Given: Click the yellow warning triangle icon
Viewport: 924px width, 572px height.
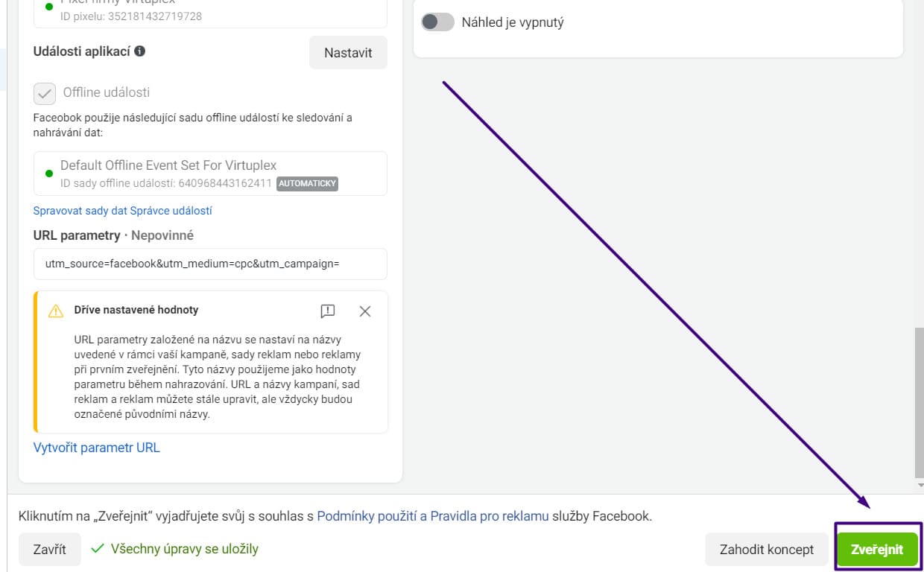Looking at the screenshot, I should click(56, 311).
